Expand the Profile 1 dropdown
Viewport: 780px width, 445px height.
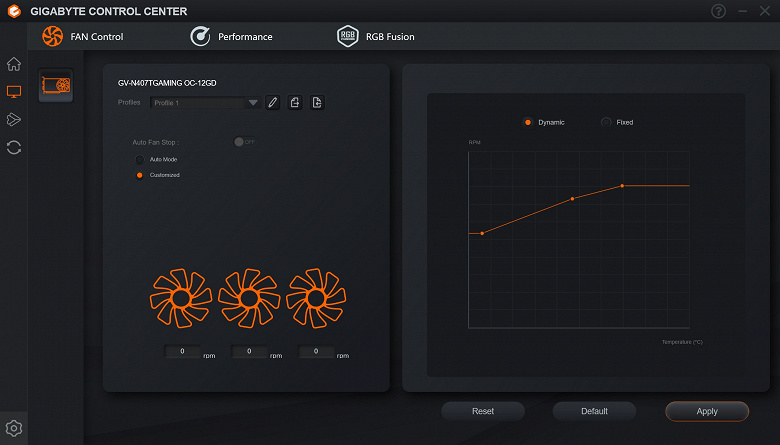204,103
